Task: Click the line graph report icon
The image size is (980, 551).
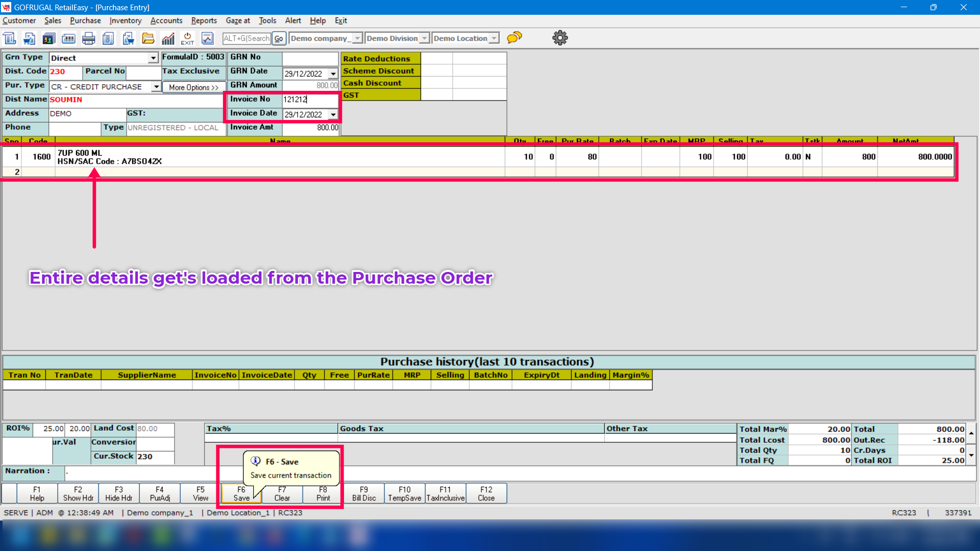Action: pyautogui.click(x=207, y=38)
